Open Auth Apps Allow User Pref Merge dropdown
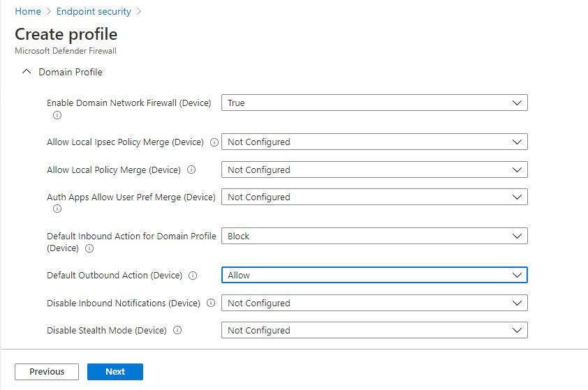 (374, 197)
